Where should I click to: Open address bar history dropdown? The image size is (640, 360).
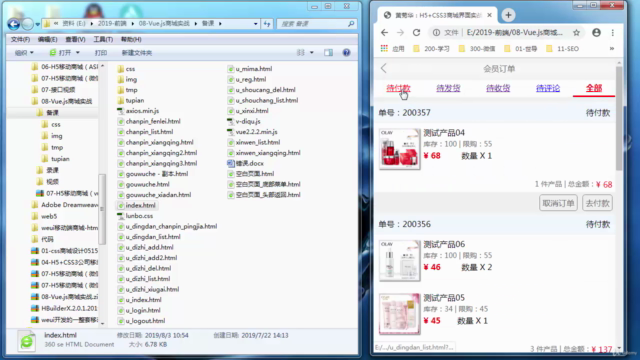(x=256, y=24)
